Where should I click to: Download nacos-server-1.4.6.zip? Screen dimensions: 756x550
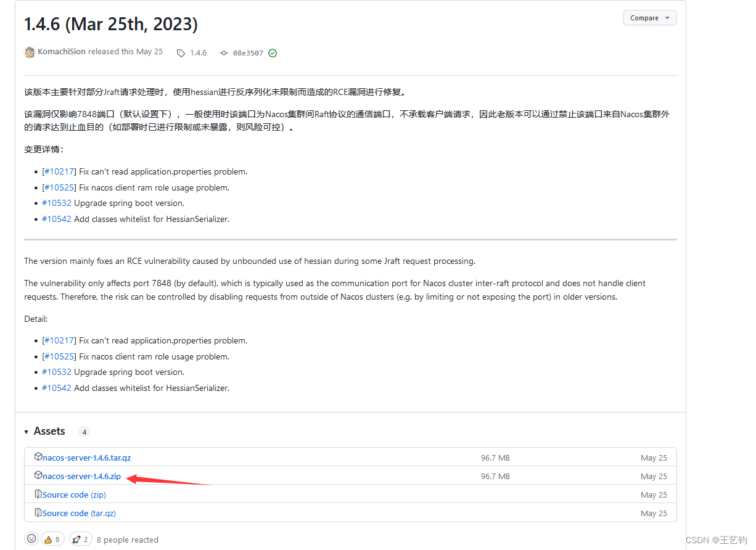(x=81, y=475)
